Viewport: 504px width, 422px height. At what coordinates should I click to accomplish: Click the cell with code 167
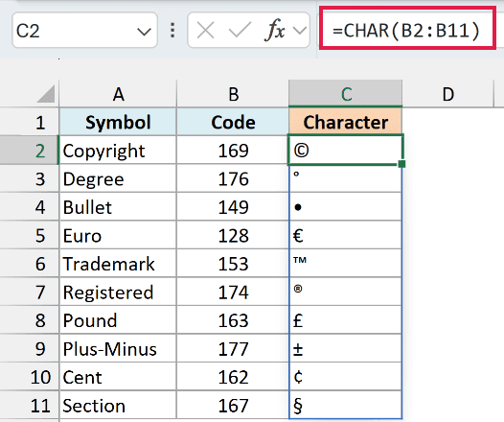point(233,406)
